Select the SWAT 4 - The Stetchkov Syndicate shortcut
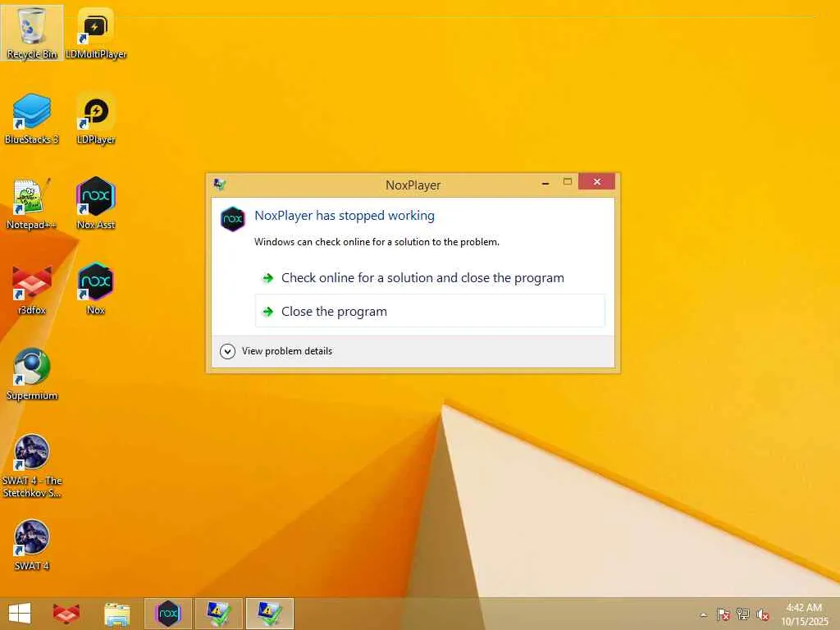 pyautogui.click(x=32, y=466)
